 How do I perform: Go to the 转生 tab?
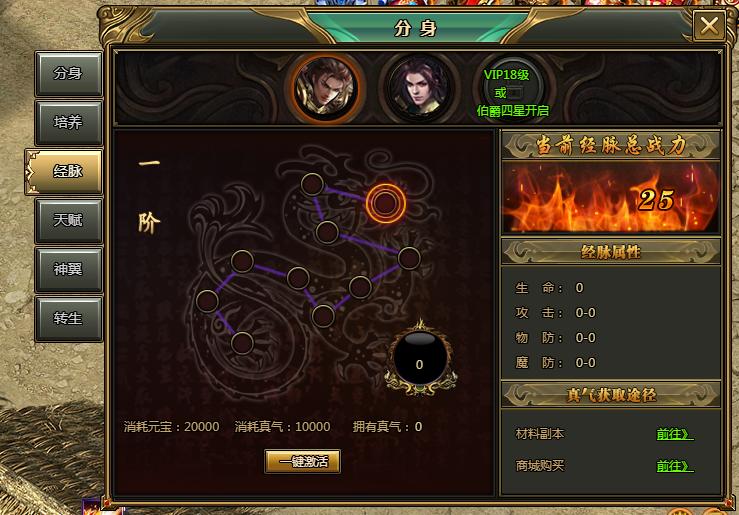point(68,318)
